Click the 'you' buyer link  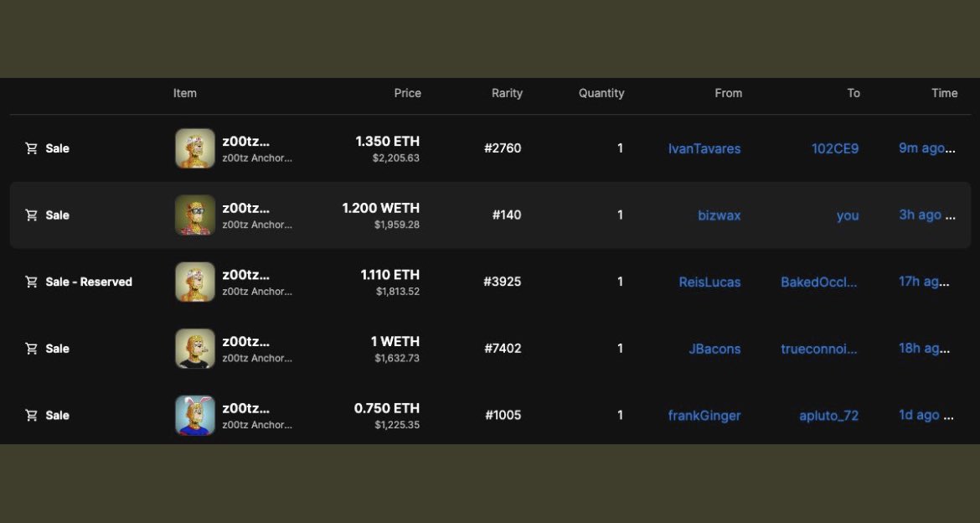click(x=848, y=216)
